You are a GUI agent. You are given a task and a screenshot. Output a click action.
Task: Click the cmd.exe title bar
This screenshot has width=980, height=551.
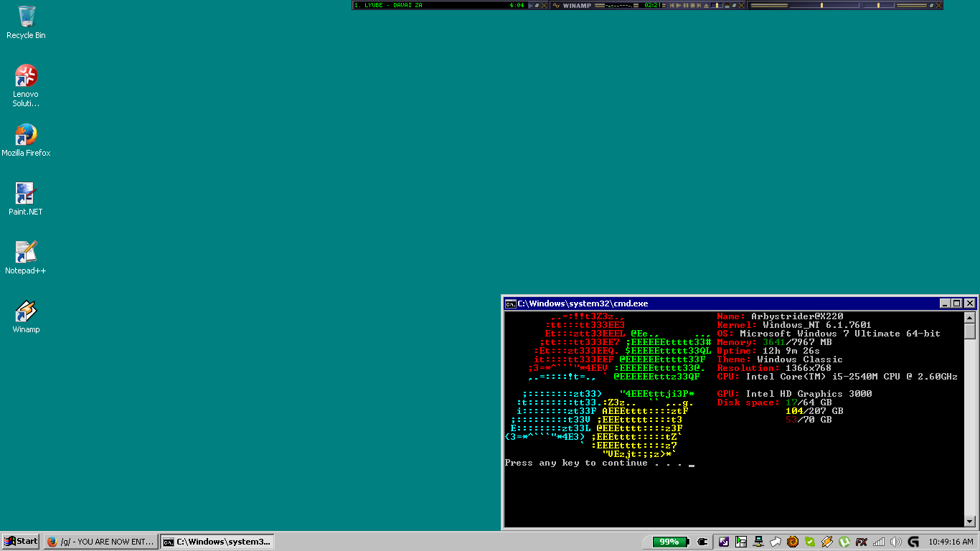coord(740,303)
